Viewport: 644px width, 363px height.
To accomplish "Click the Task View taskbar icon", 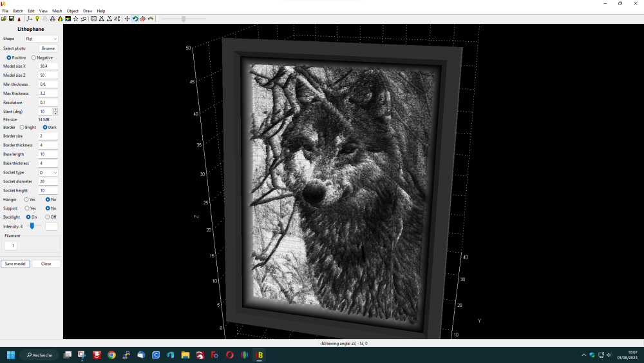I will click(68, 355).
